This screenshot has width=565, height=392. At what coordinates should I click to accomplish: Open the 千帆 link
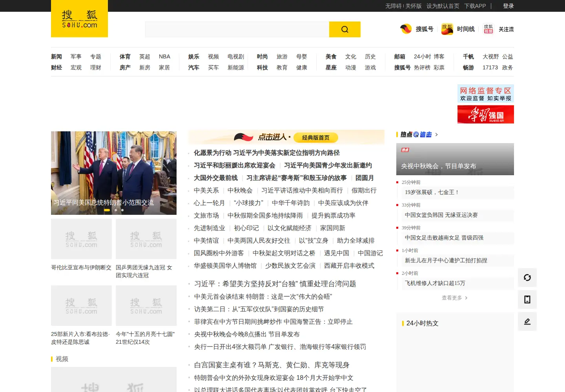click(x=468, y=56)
